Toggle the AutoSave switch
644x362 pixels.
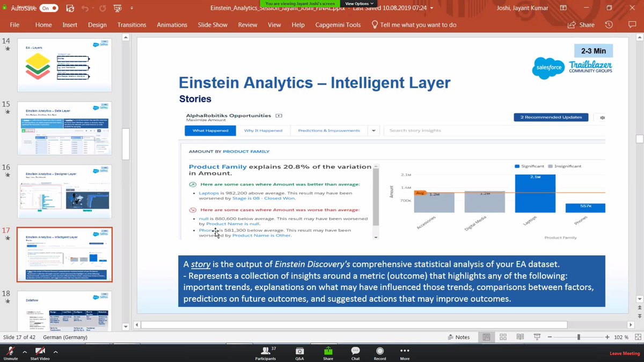[x=49, y=9]
